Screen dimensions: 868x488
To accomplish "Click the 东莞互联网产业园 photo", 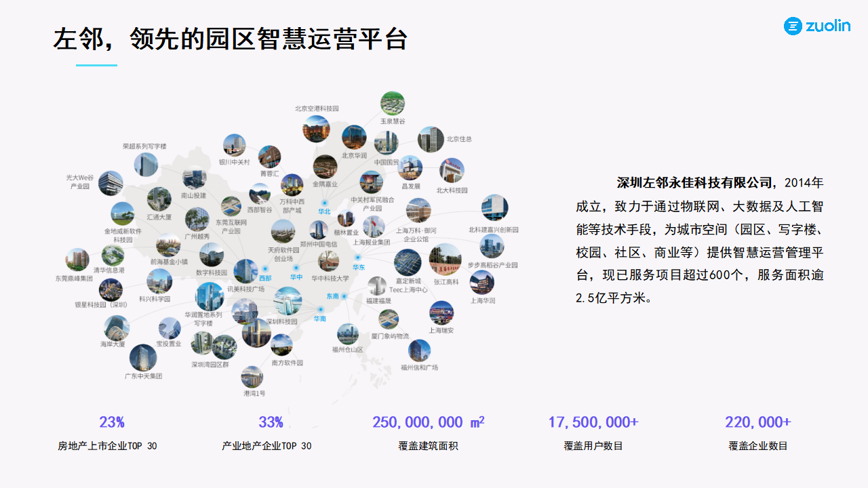I will pyautogui.click(x=231, y=207).
